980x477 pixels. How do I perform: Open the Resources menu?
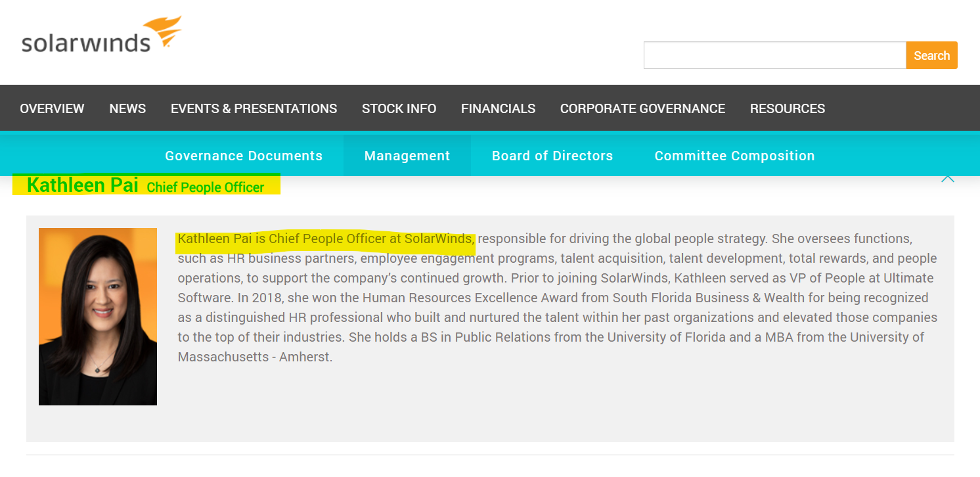coord(788,108)
